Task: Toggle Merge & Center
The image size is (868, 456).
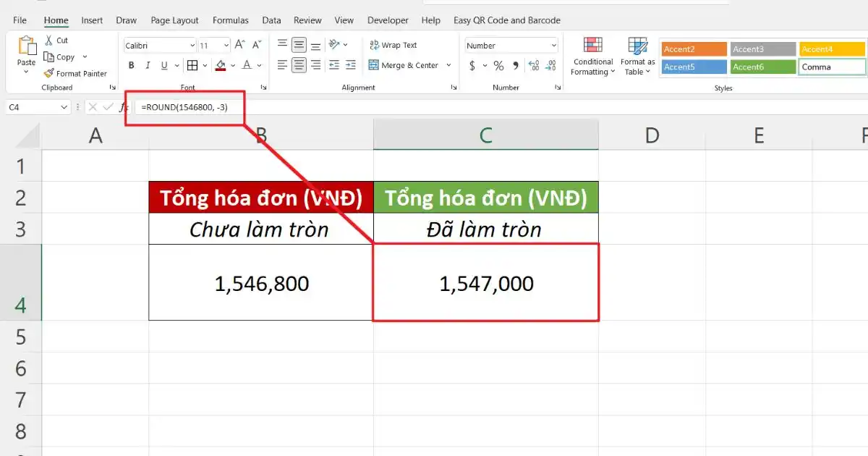Action: tap(404, 65)
